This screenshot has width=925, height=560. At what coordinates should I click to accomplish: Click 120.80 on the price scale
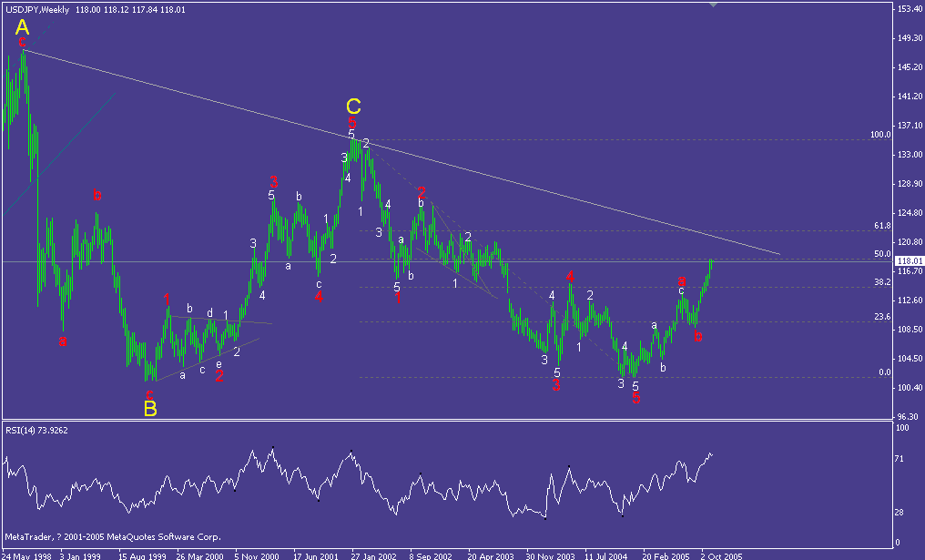[910, 242]
